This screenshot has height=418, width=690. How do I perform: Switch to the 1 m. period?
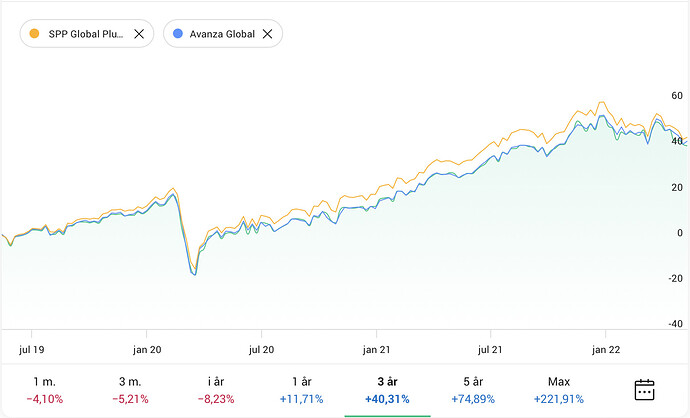click(x=44, y=390)
